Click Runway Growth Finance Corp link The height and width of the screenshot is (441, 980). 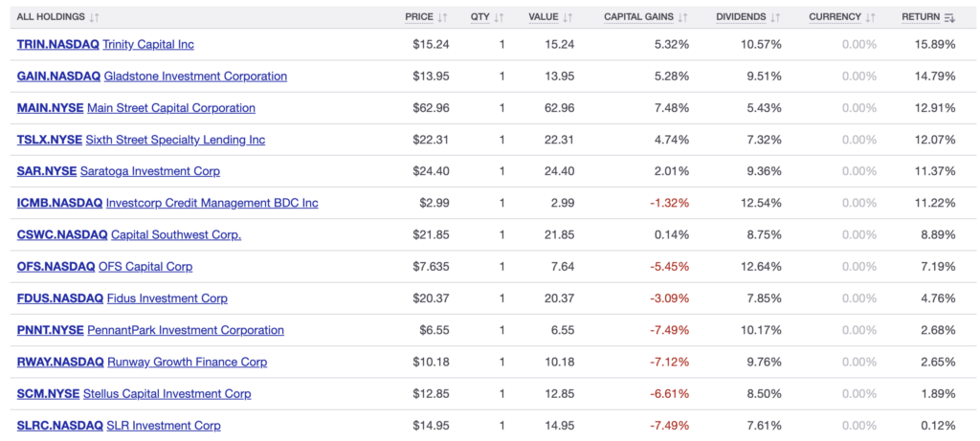click(187, 362)
